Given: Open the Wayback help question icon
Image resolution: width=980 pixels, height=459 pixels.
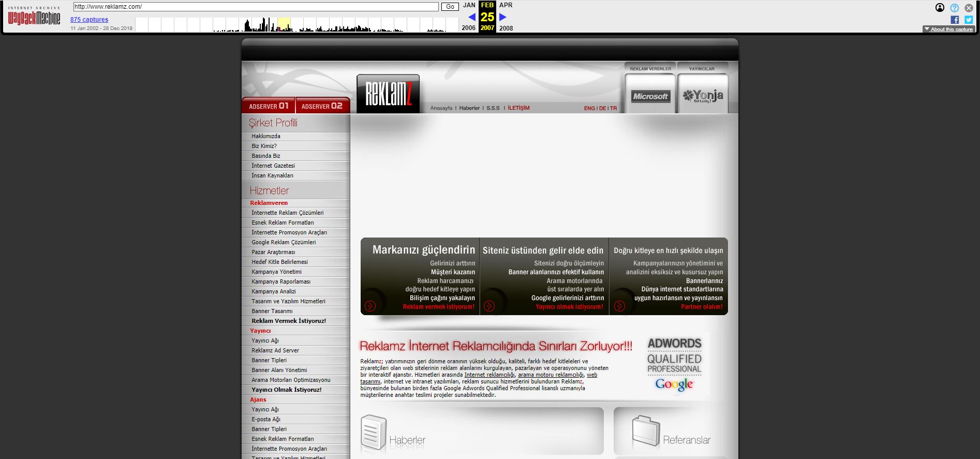Looking at the screenshot, I should click(954, 8).
